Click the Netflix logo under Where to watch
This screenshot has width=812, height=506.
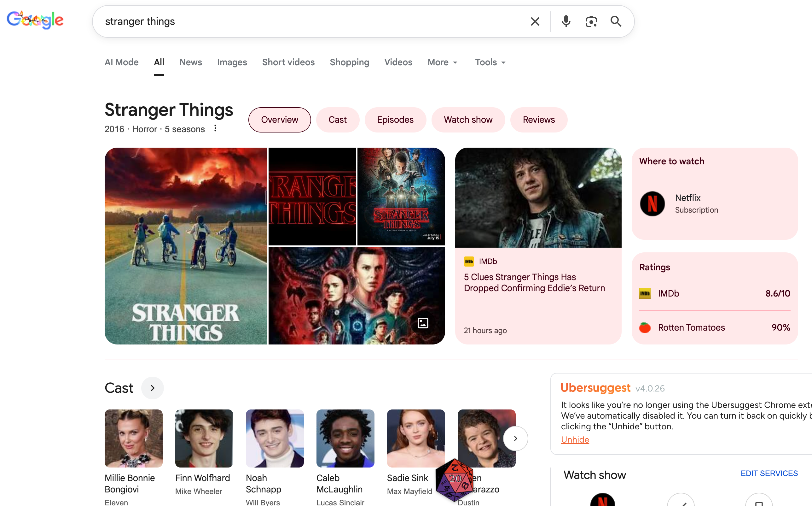pyautogui.click(x=652, y=204)
